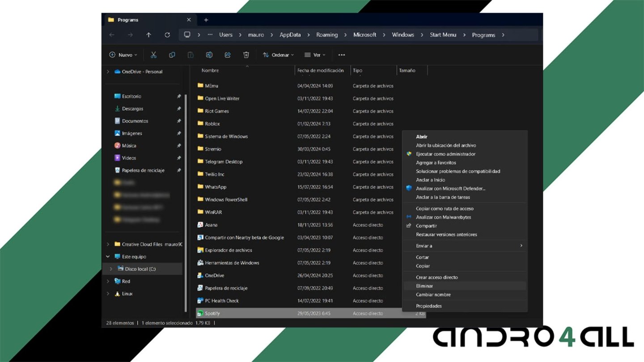
Task: Click the Copy icon in toolbar
Action: pyautogui.click(x=172, y=55)
